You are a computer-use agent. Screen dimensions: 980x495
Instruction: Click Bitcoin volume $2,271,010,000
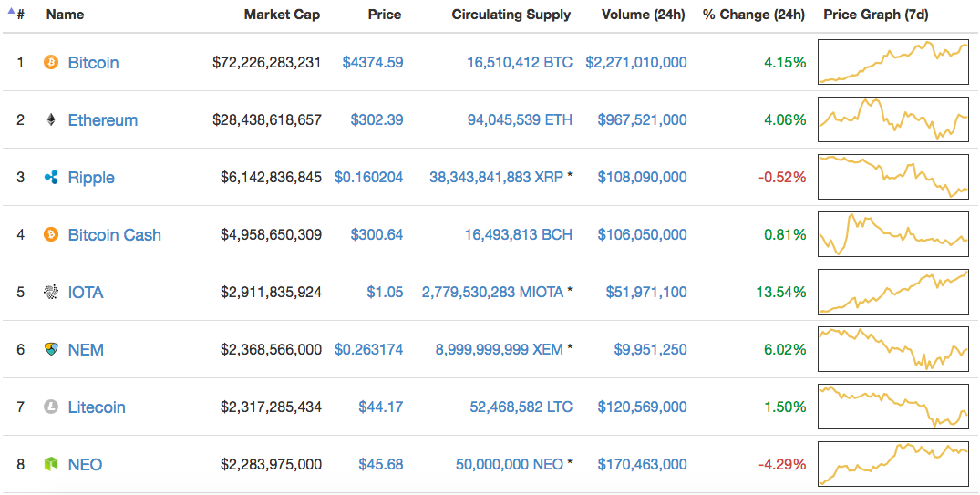636,63
